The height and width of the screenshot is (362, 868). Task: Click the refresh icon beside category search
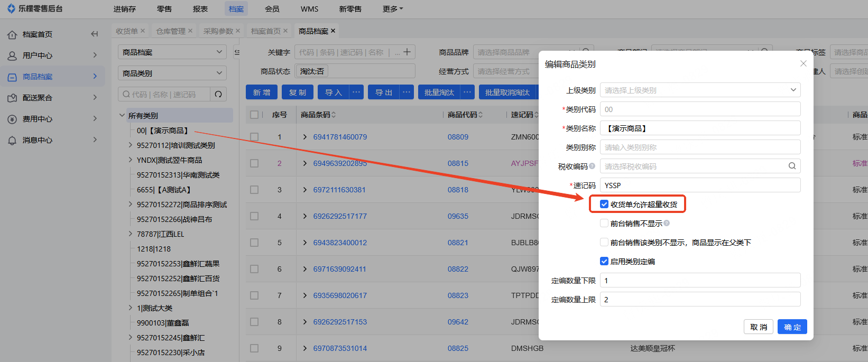[x=218, y=95]
